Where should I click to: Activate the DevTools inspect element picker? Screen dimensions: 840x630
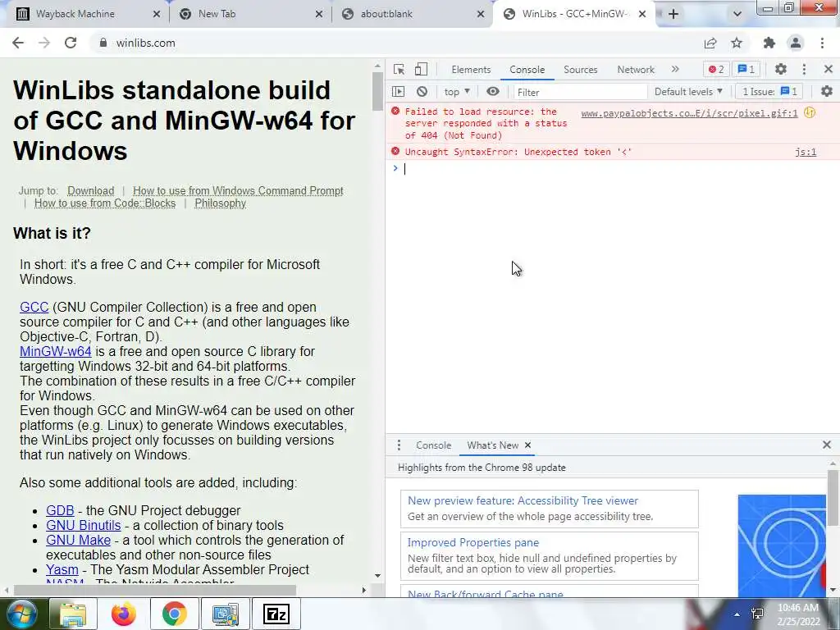399,69
